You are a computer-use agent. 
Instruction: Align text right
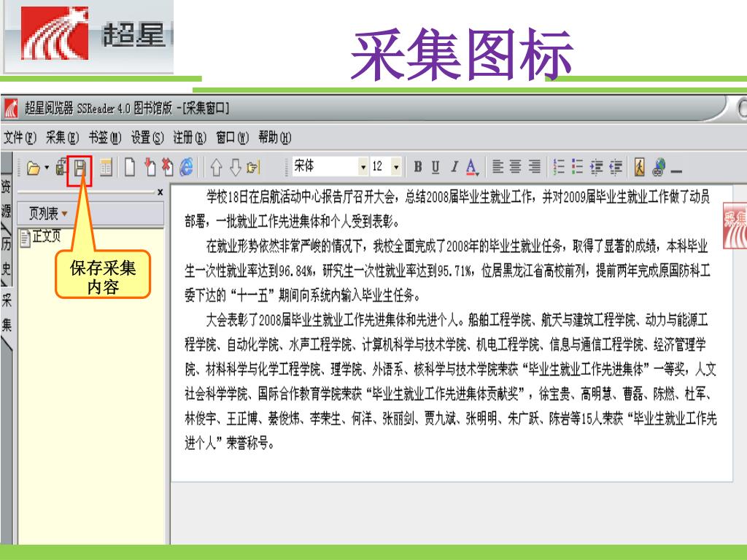pos(535,167)
